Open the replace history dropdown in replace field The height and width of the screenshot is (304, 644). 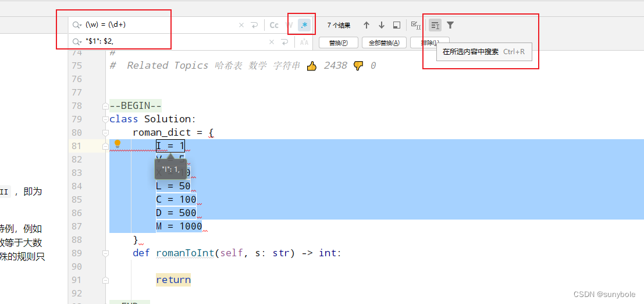(77, 41)
